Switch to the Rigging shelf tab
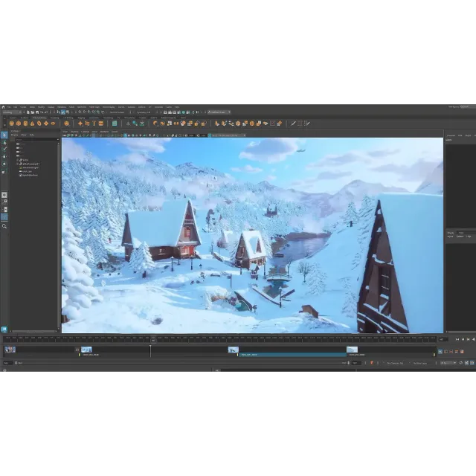This screenshot has width=476, height=476. (81, 118)
